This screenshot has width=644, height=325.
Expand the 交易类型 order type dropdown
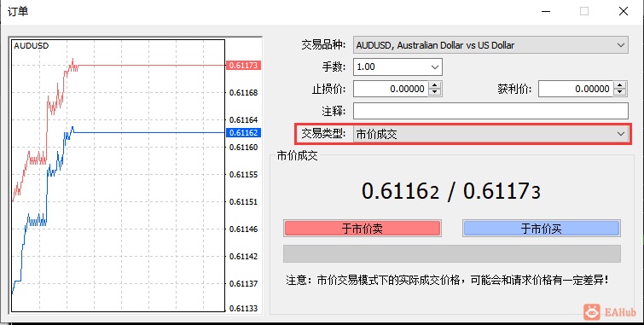490,134
